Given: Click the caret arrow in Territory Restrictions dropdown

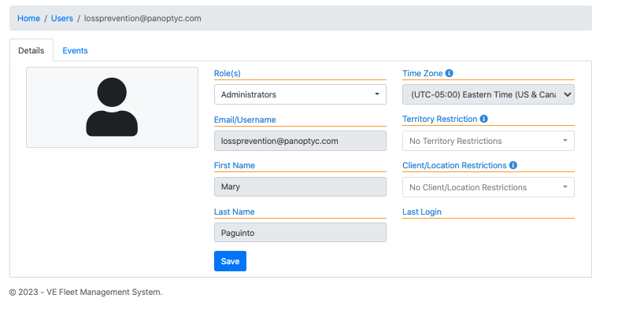Looking at the screenshot, I should point(565,141).
